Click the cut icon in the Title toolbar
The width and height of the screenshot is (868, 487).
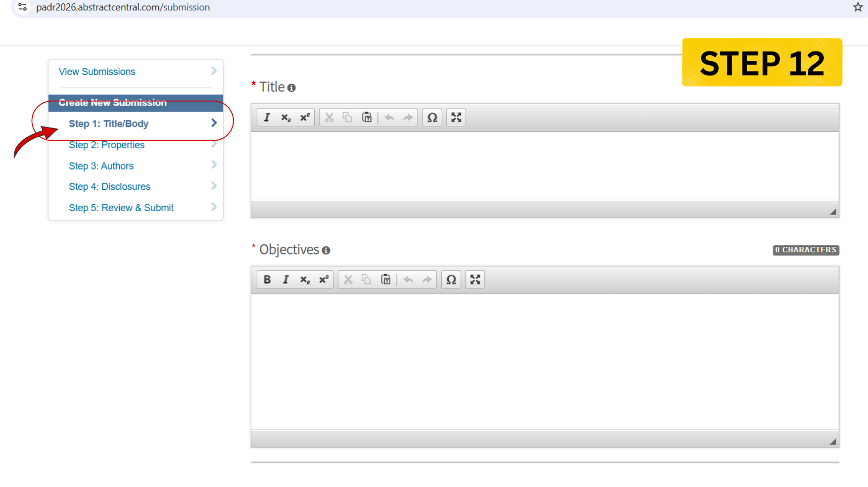329,118
